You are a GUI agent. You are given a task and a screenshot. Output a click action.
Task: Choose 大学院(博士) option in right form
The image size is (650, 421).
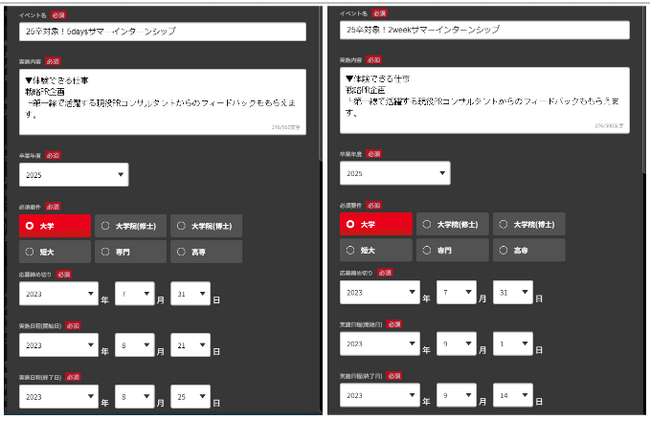[x=529, y=224]
